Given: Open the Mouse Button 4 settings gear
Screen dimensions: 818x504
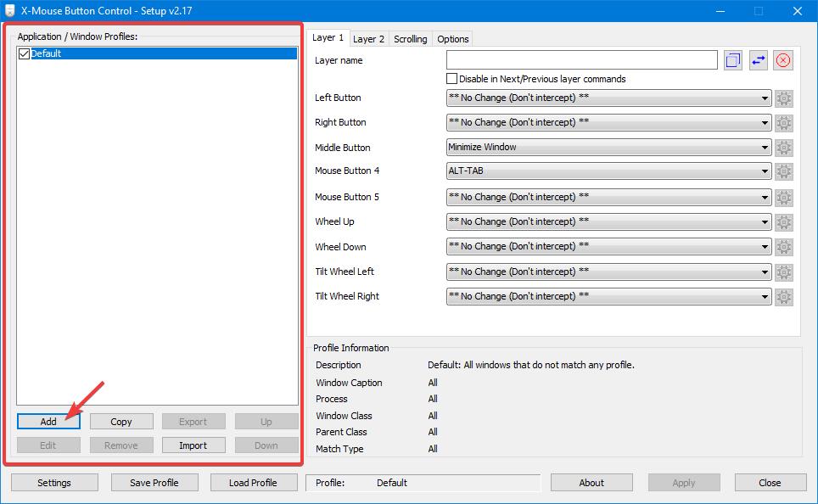Looking at the screenshot, I should [x=783, y=171].
